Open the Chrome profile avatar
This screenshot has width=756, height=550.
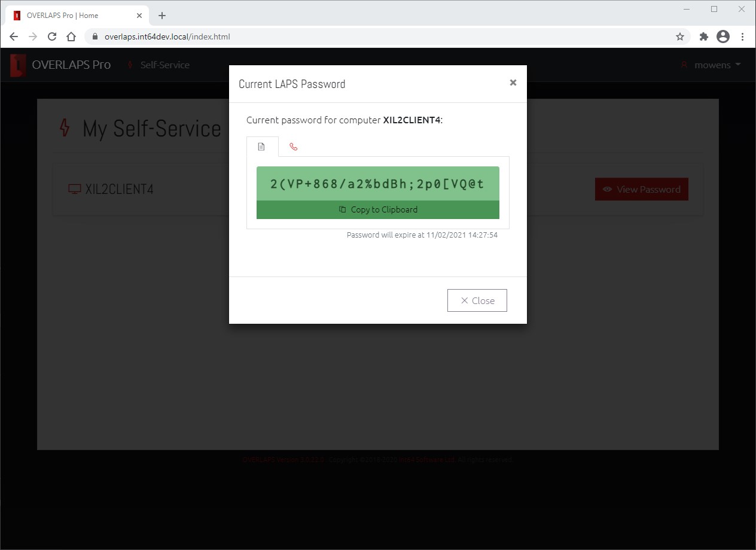click(723, 37)
